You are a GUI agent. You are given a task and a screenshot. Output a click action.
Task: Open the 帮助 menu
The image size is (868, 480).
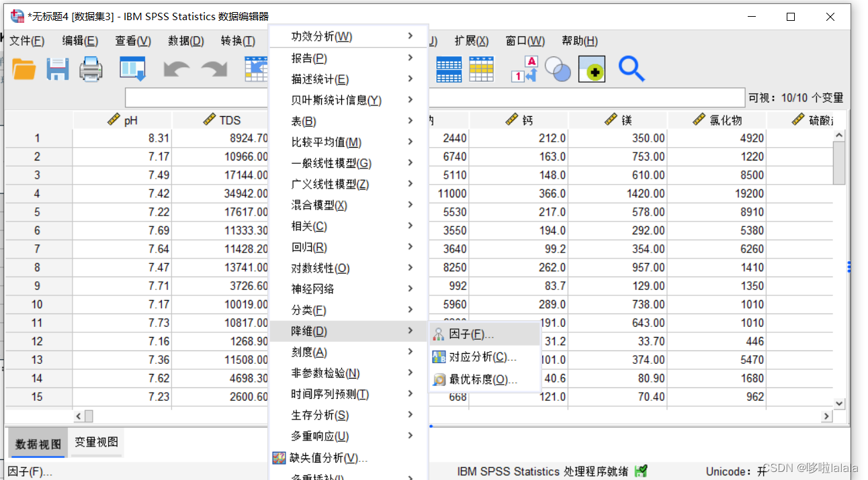coord(580,41)
